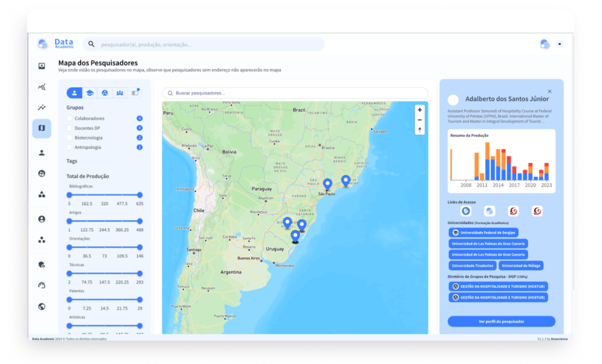Viewport: 602px width, 364px height.
Task: Reset the map compass bearing
Action: pos(420,130)
